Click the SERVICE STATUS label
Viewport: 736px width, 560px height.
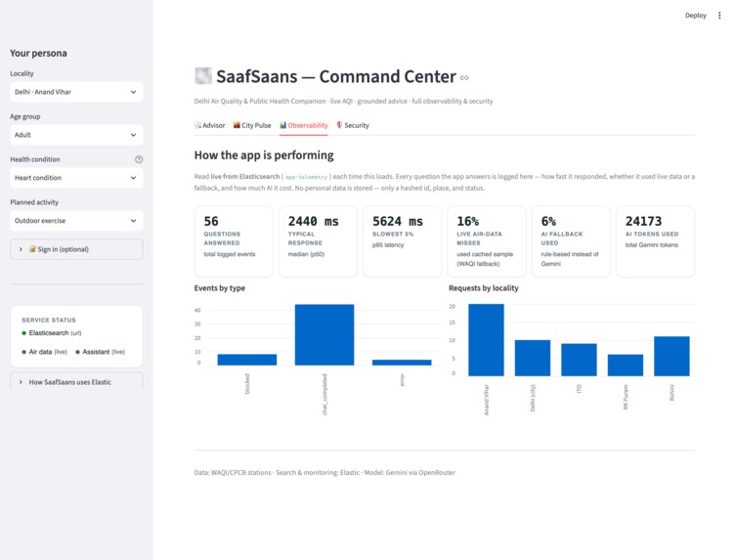49,321
